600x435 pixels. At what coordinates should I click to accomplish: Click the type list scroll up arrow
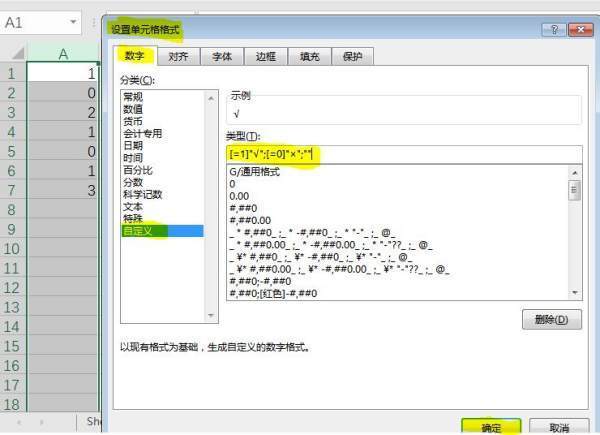click(x=575, y=173)
